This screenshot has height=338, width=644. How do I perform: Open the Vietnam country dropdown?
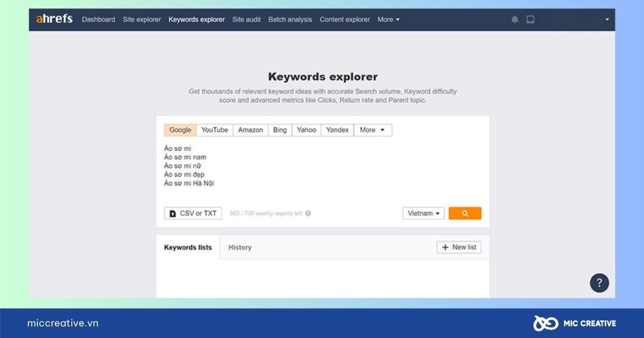pyautogui.click(x=423, y=213)
